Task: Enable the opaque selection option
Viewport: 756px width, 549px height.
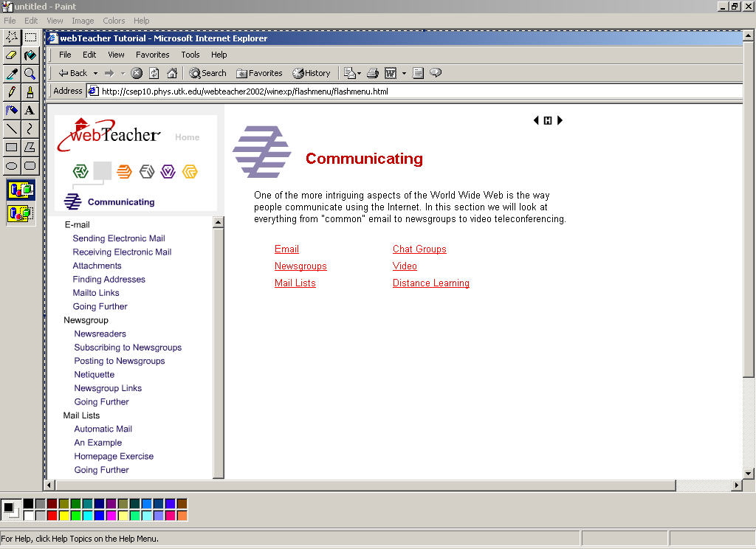Action: (21, 190)
